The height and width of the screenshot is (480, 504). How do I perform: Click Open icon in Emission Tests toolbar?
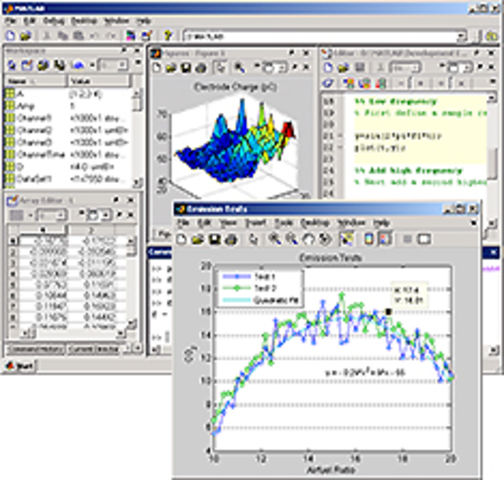click(198, 239)
